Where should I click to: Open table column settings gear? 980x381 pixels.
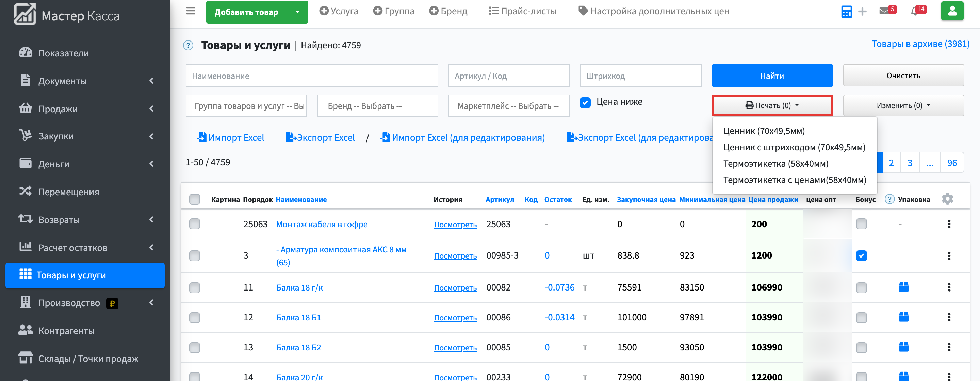click(x=947, y=199)
